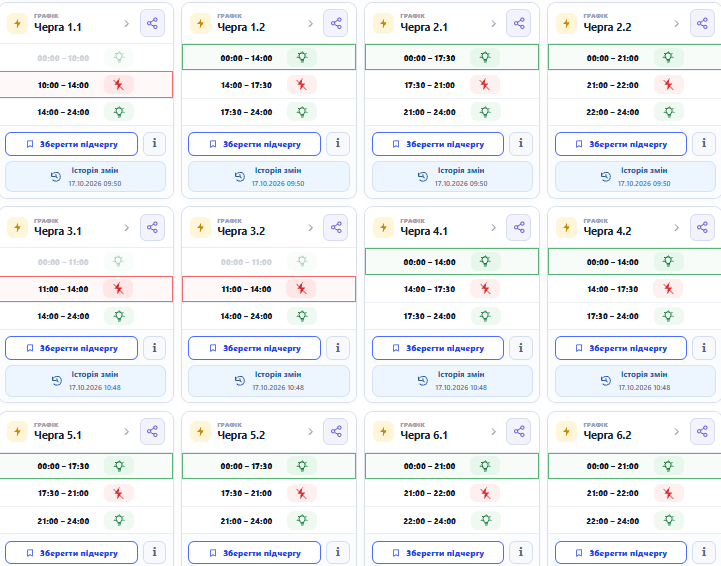Viewport: 721px width, 566px height.
Task: Share the Черга 4.2 schedule
Action: (702, 228)
